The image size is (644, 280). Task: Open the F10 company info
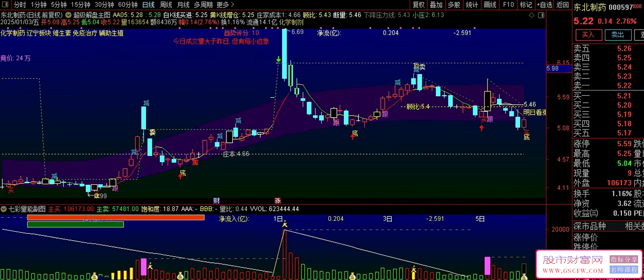[508, 4]
